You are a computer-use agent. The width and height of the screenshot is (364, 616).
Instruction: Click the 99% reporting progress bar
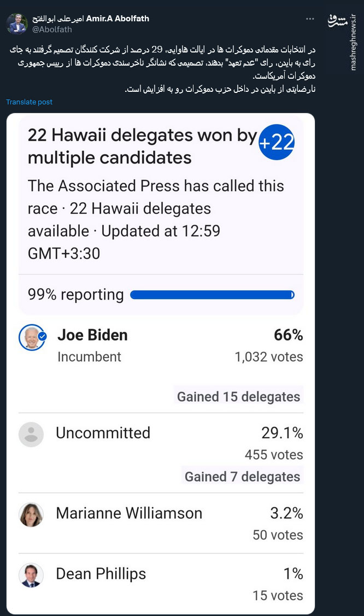coord(212,295)
